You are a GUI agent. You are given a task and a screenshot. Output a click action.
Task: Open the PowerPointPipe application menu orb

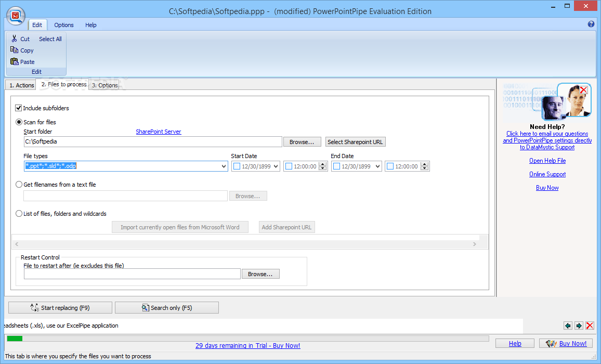(x=16, y=16)
